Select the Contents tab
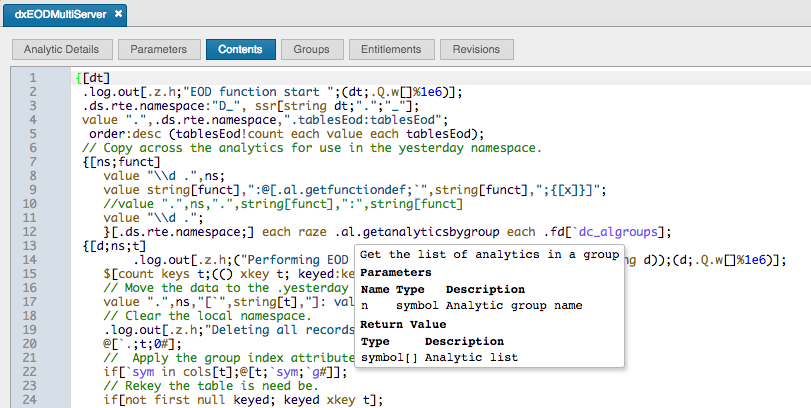This screenshot has height=408, width=811. coord(241,50)
